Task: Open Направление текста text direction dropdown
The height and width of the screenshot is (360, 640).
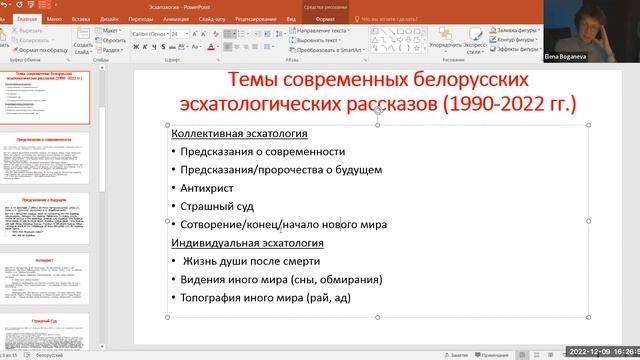Action: pos(319,31)
